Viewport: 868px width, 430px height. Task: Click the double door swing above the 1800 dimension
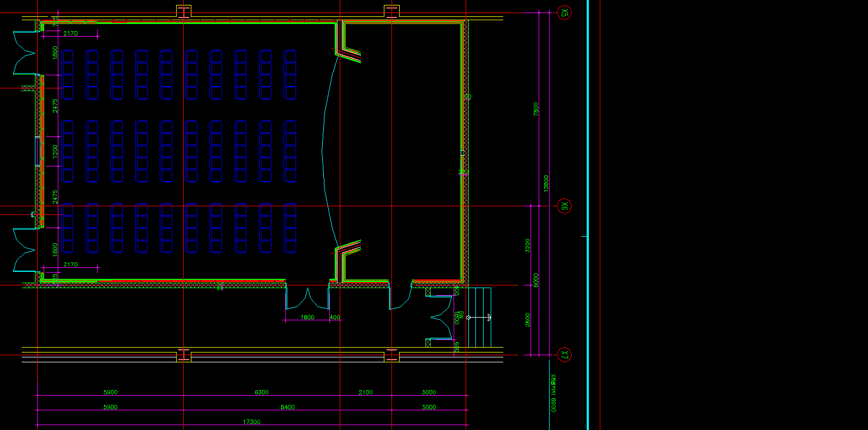[308, 299]
